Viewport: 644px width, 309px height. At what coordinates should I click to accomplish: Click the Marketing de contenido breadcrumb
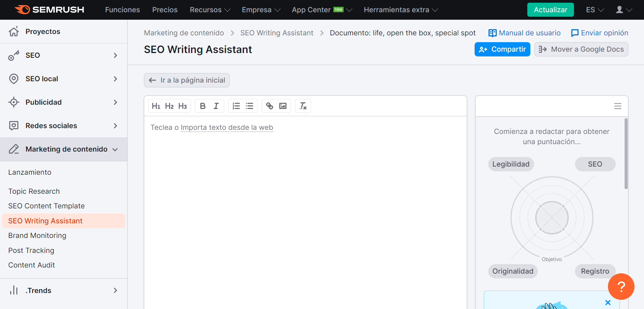184,33
